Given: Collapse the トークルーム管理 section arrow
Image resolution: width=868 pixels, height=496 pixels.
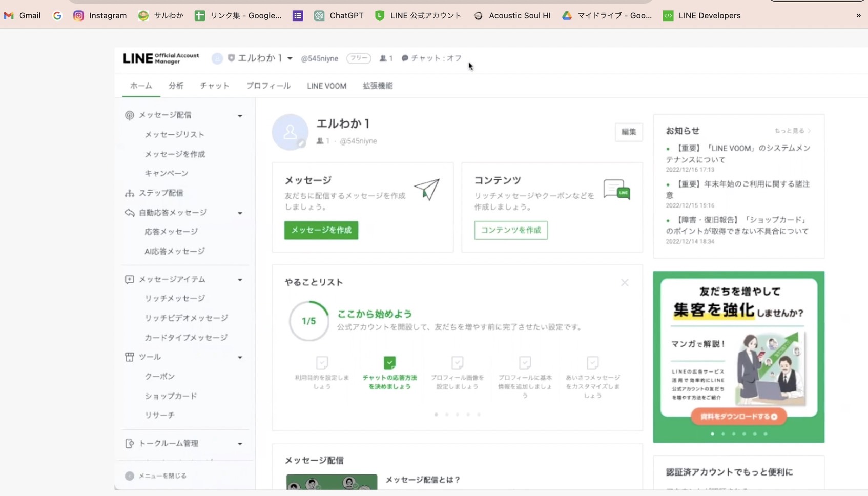Looking at the screenshot, I should point(240,444).
